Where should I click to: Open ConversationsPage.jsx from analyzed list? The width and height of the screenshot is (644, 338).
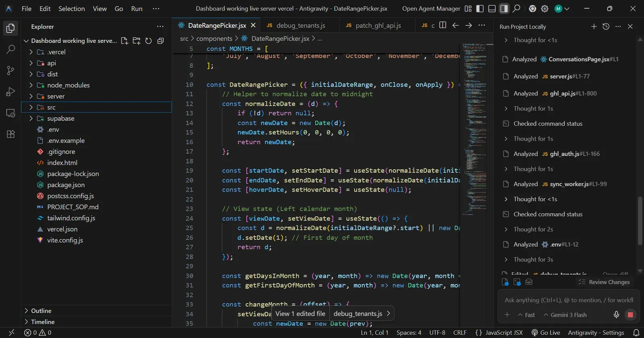coord(579,59)
